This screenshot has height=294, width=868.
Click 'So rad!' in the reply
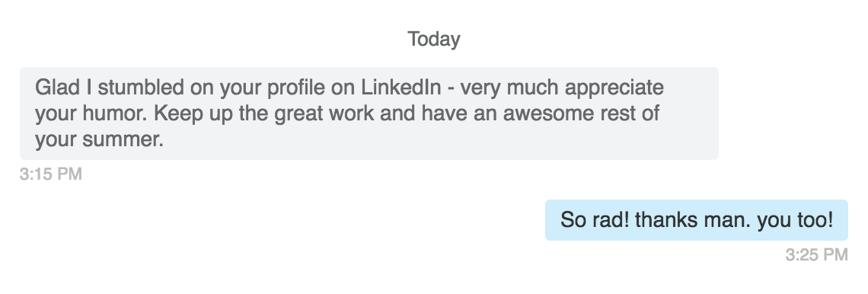point(595,220)
